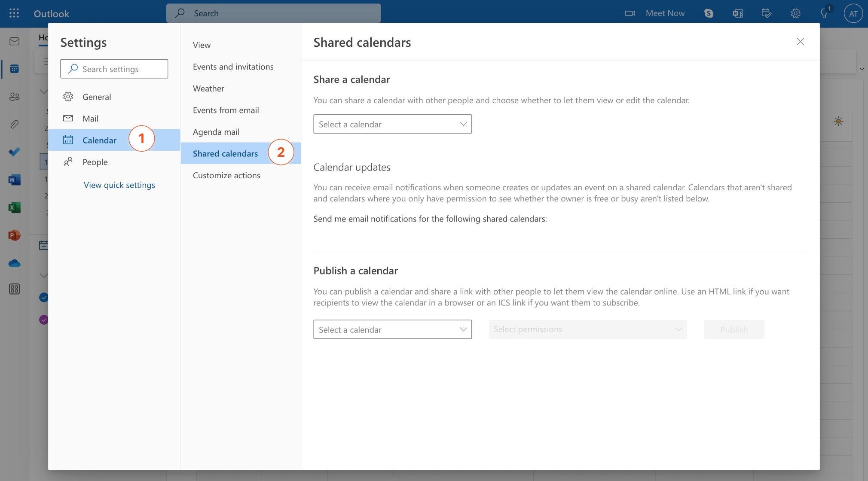Open the Mail settings category
This screenshot has width=868, height=481.
(90, 119)
